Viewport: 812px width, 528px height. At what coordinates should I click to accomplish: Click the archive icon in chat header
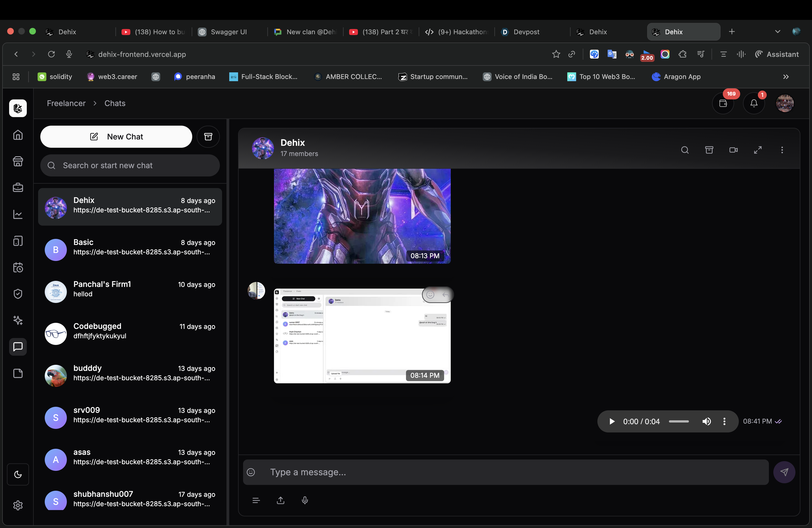pyautogui.click(x=709, y=150)
